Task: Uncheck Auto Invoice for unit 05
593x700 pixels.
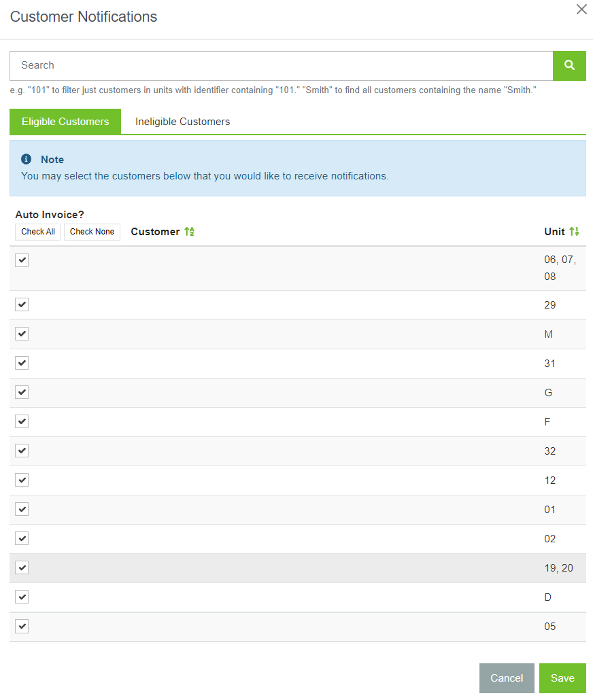Action: click(21, 626)
